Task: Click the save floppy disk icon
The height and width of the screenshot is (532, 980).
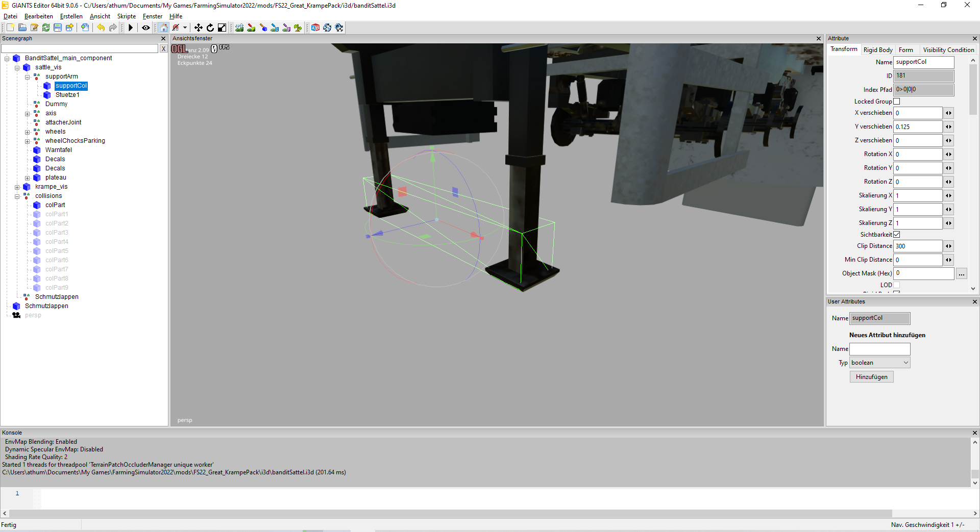Action: click(x=58, y=28)
